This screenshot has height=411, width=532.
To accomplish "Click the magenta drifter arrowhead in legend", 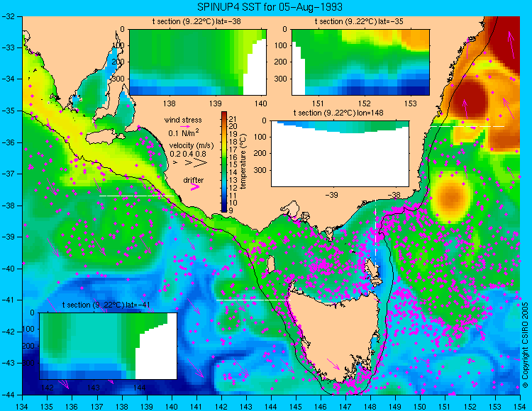I will click(x=195, y=187).
